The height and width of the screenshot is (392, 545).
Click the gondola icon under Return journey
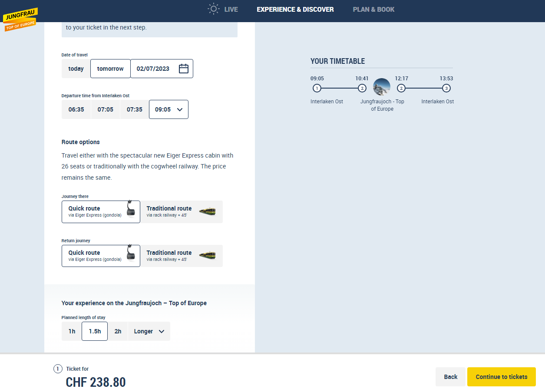coord(131,253)
